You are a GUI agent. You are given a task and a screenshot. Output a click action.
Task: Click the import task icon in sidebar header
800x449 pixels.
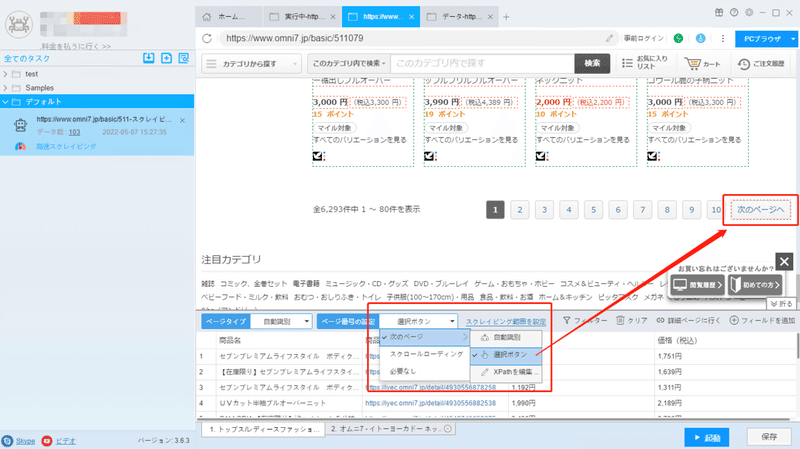pyautogui.click(x=148, y=58)
